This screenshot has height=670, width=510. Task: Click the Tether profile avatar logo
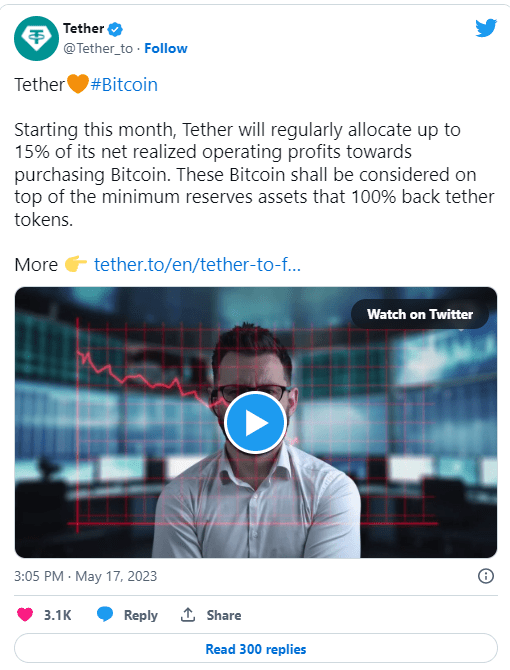[x=36, y=38]
